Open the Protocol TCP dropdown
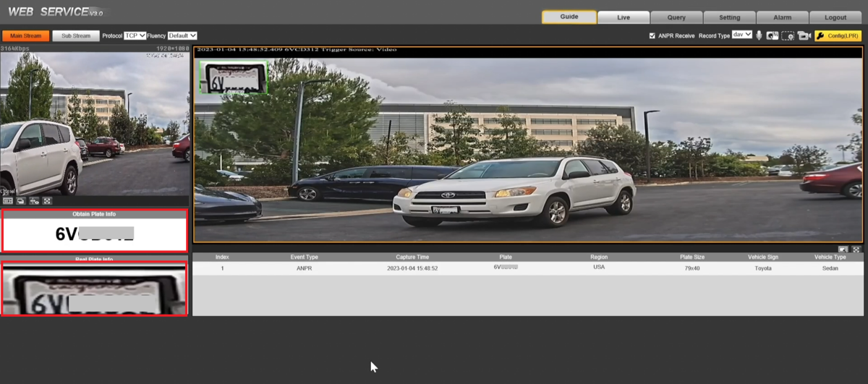 [135, 35]
